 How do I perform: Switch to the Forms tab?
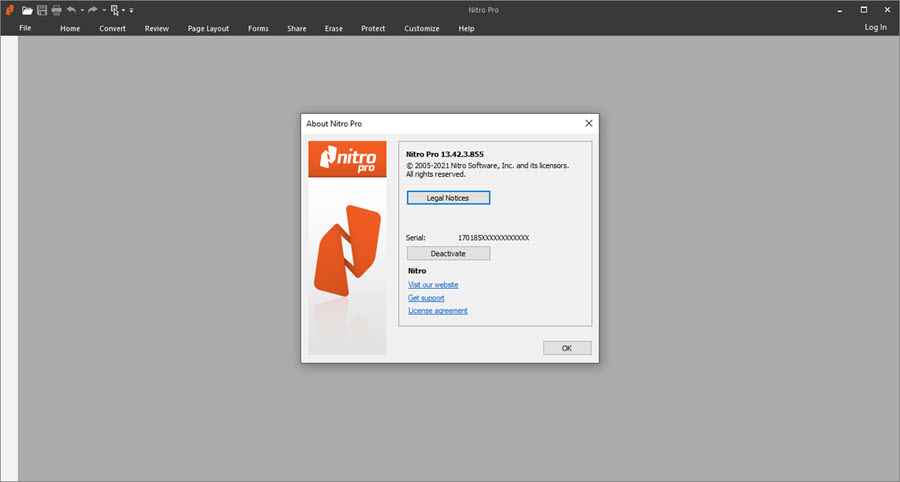click(x=258, y=28)
